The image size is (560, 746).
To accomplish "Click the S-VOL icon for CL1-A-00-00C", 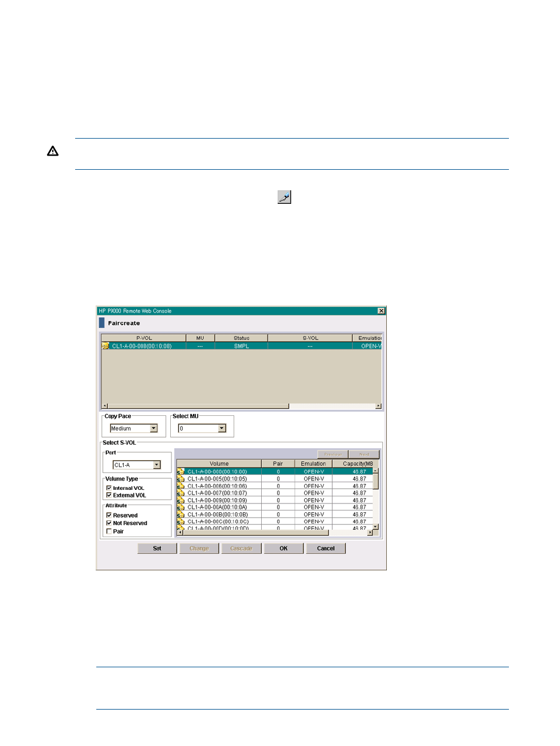I will coord(181,522).
